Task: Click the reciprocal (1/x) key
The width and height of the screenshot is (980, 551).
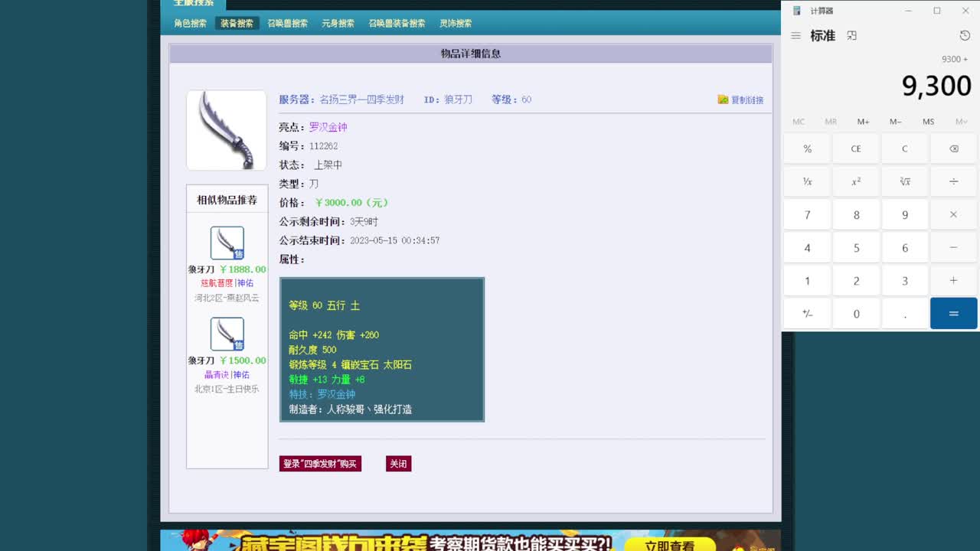Action: tap(806, 181)
